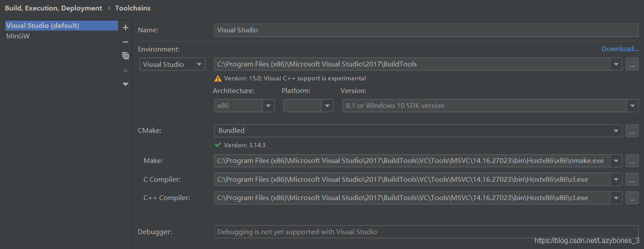This screenshot has width=644, height=249.
Task: Click the Toolchains breadcrumb
Action: click(133, 8)
